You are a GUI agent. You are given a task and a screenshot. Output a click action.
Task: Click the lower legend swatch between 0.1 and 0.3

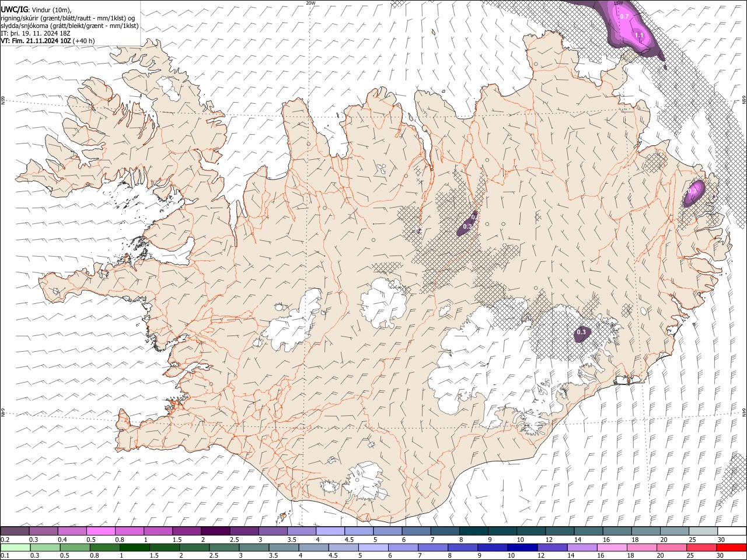click(15, 547)
